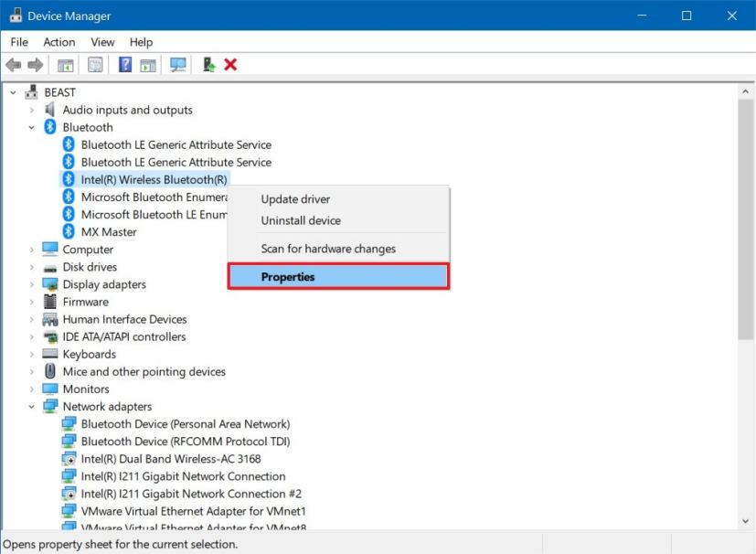Minimize the Device Manager window
Screen dimensions: 756x554
coord(642,16)
